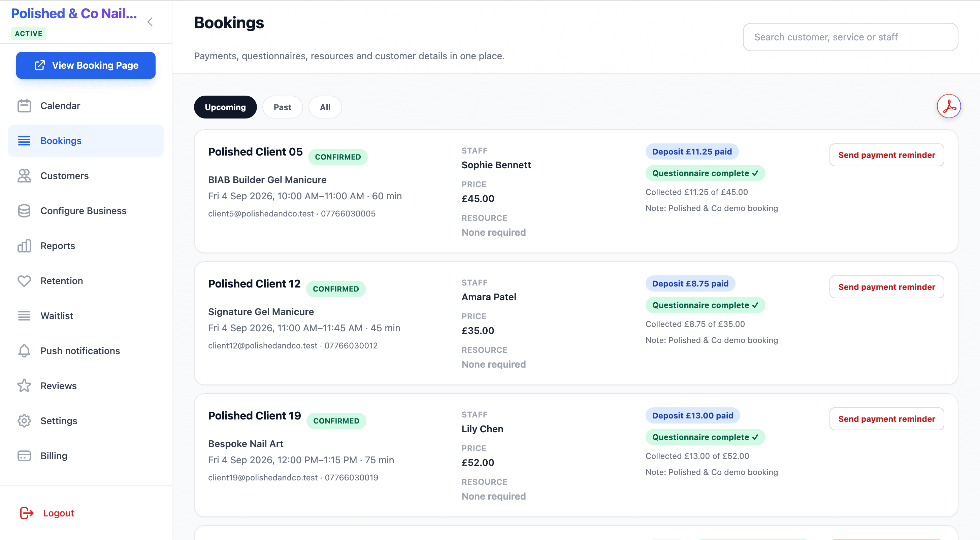Send payment reminder for Polished Client 12
The height and width of the screenshot is (540, 980).
pos(886,287)
